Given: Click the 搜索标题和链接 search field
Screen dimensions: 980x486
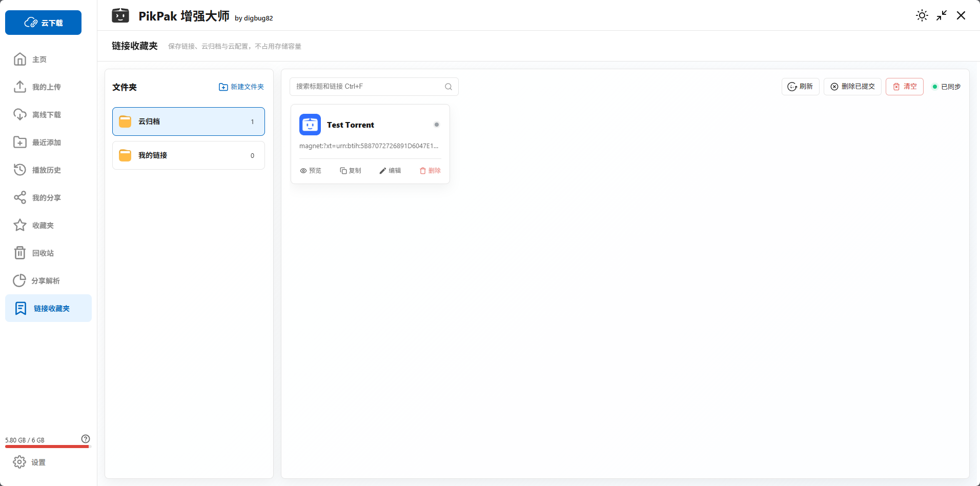Looking at the screenshot, I should tap(374, 87).
